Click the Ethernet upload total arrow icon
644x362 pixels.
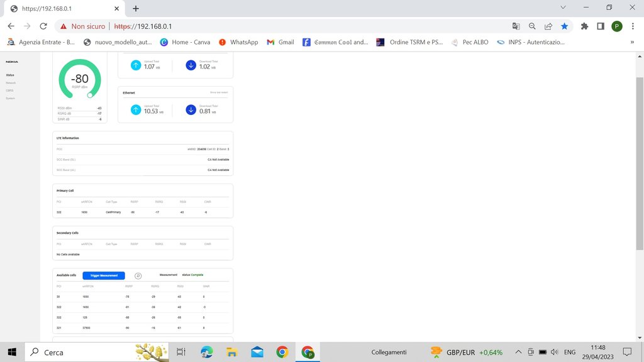[136, 109]
